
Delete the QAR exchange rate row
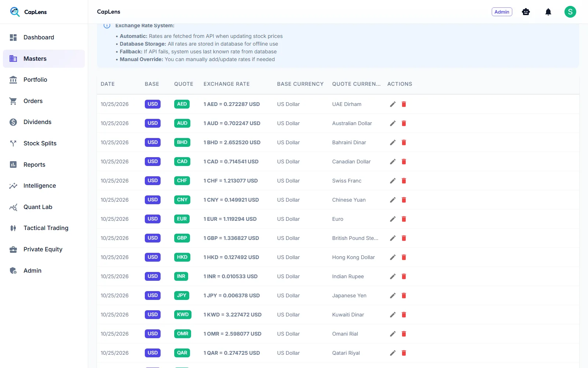(x=404, y=353)
